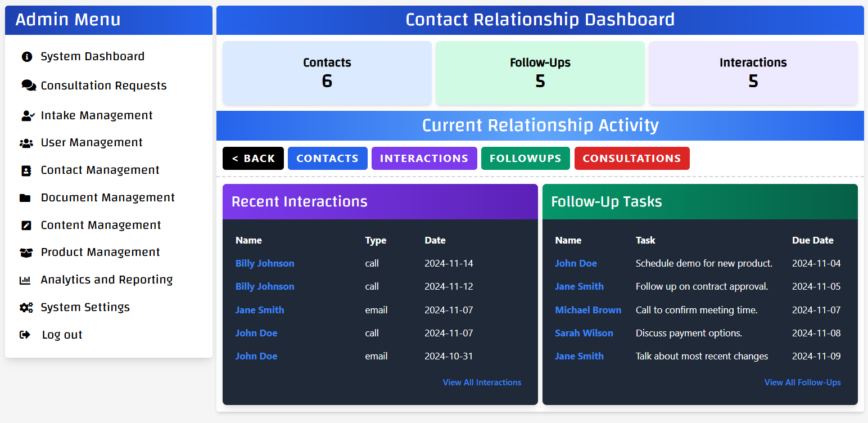
Task: Click the Intake Management user-check icon
Action: click(x=28, y=115)
